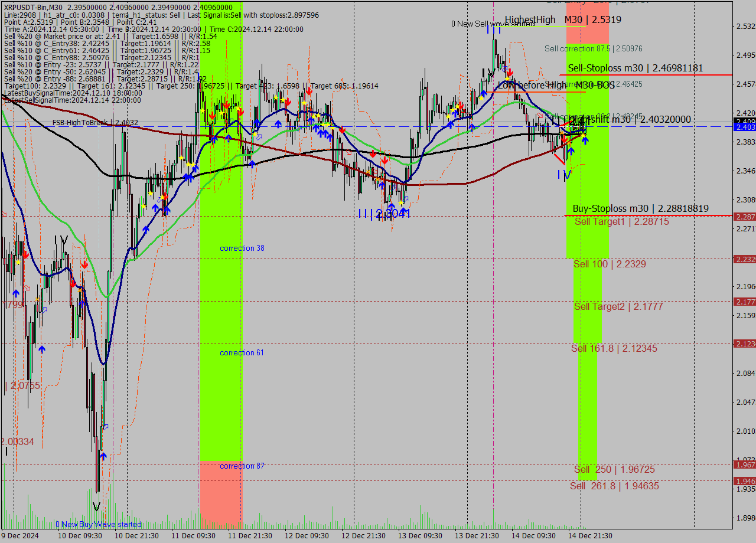Click the 'Sell Target2 | 2.1777' label
The height and width of the screenshot is (543, 756).
(x=618, y=306)
